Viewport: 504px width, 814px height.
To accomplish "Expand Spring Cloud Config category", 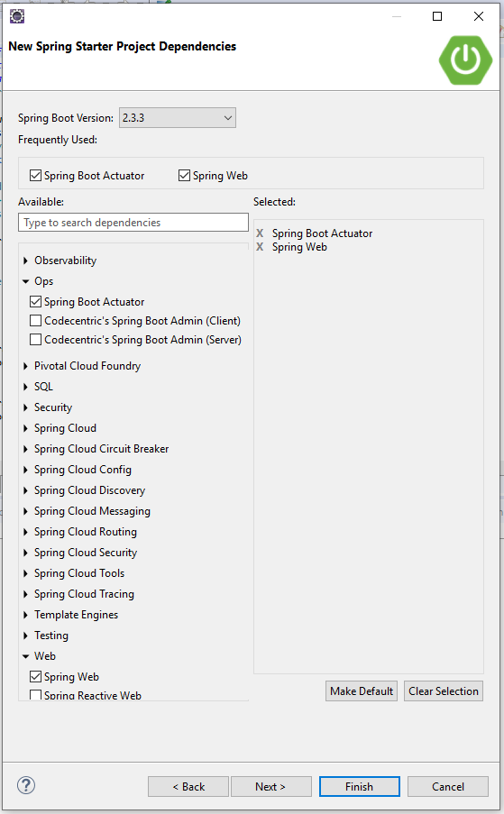I will point(25,470).
